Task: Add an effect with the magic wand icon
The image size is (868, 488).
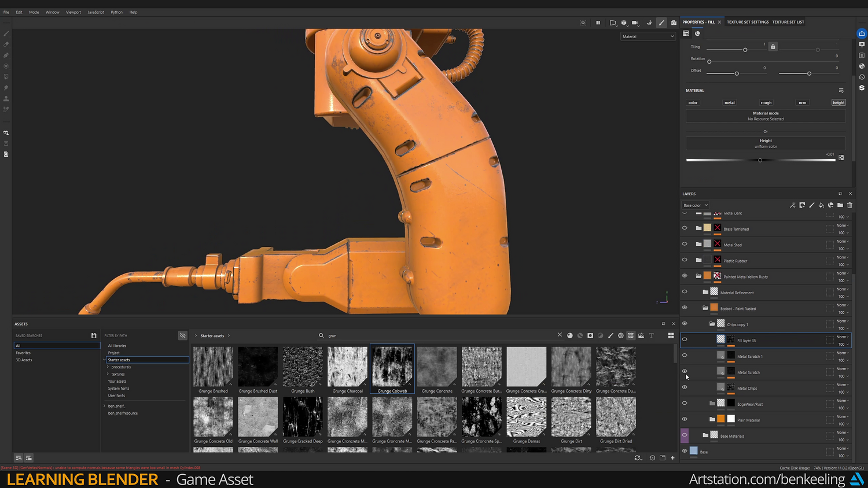Action: click(x=793, y=205)
